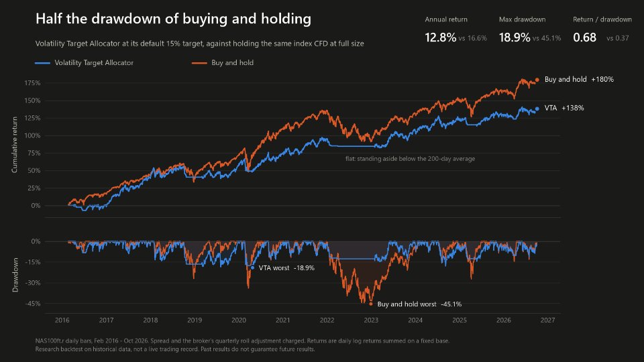644x362 pixels.
Task: Click the blue VTA endpoint dot
Action: [x=537, y=109]
